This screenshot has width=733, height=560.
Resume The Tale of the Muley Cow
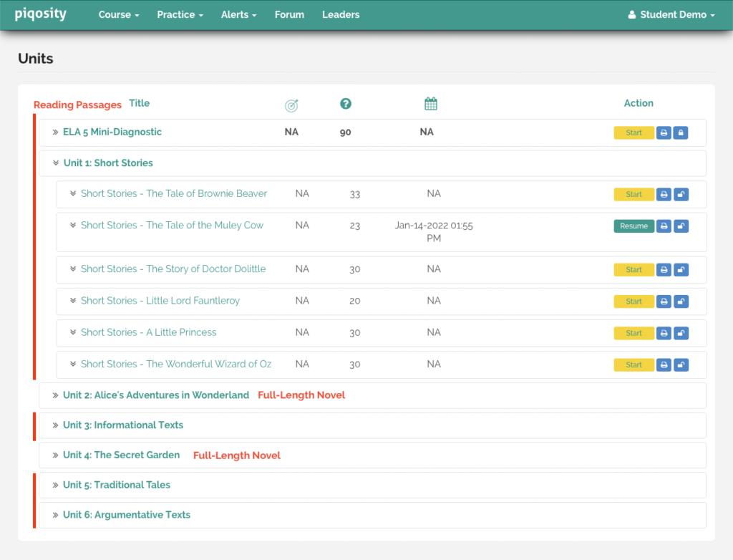(x=634, y=226)
